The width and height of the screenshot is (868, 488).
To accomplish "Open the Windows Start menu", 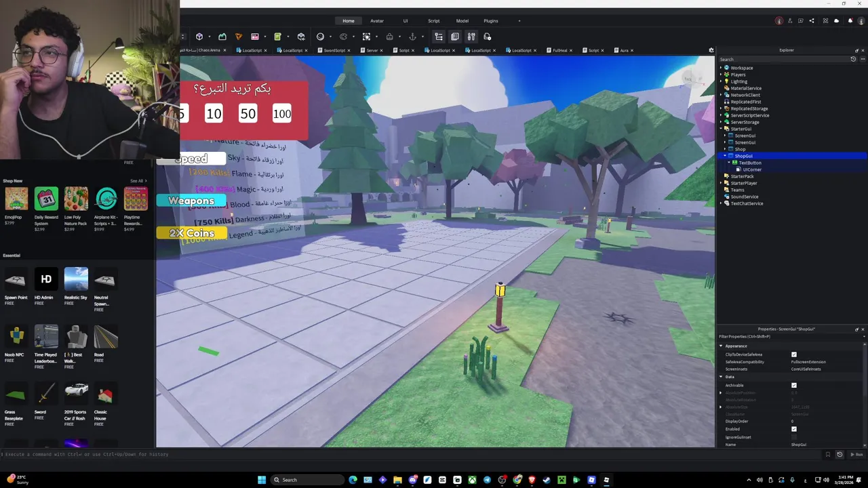I will [x=262, y=480].
